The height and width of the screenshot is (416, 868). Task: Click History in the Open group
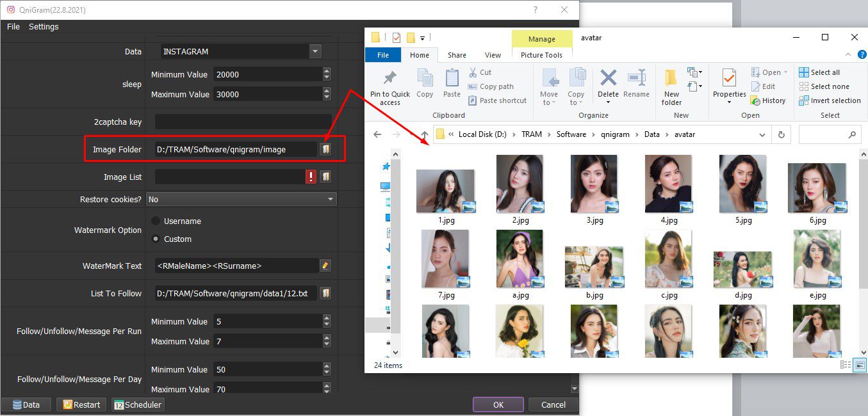tap(767, 100)
